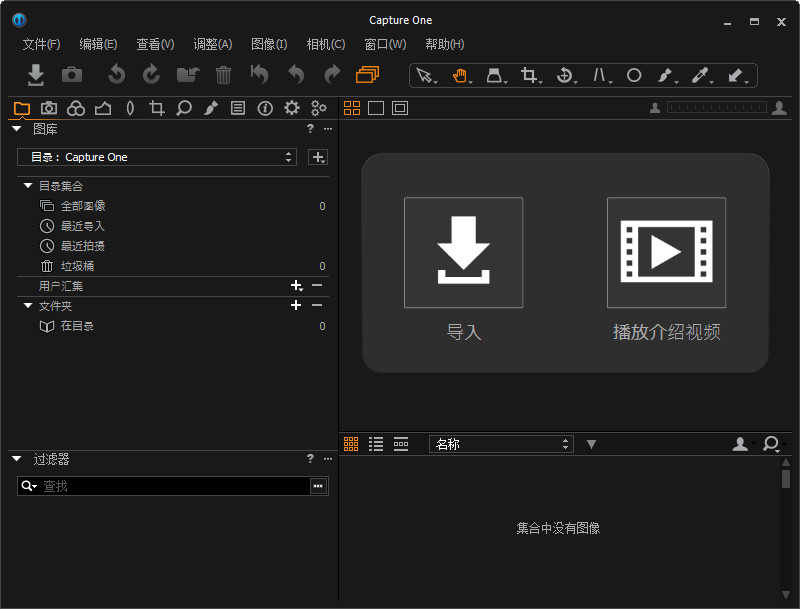The height and width of the screenshot is (609, 800).
Task: Click the 播放介绍视频 button
Action: [666, 253]
